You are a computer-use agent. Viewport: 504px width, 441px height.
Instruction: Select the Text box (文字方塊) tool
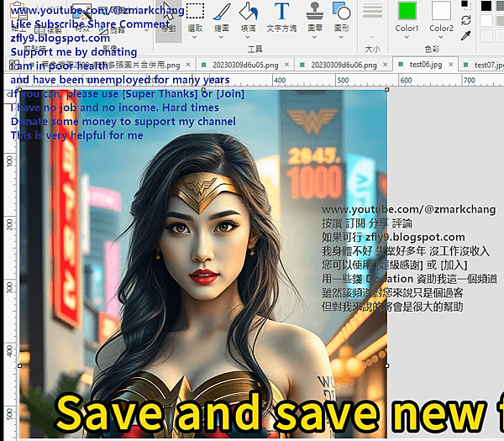[281, 17]
